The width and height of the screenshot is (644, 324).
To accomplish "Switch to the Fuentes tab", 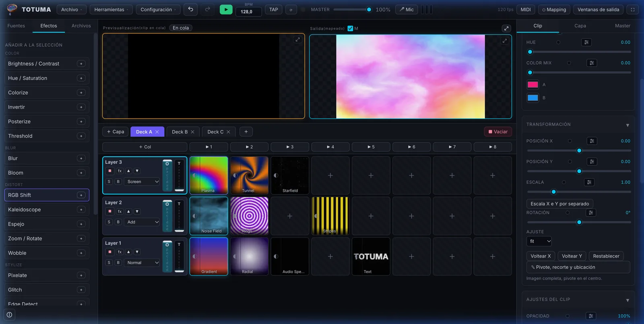I will point(16,26).
